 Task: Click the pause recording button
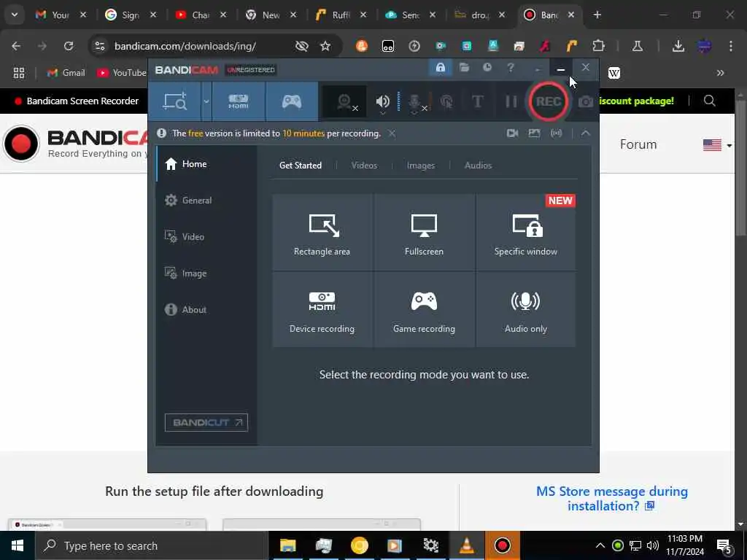pos(511,101)
